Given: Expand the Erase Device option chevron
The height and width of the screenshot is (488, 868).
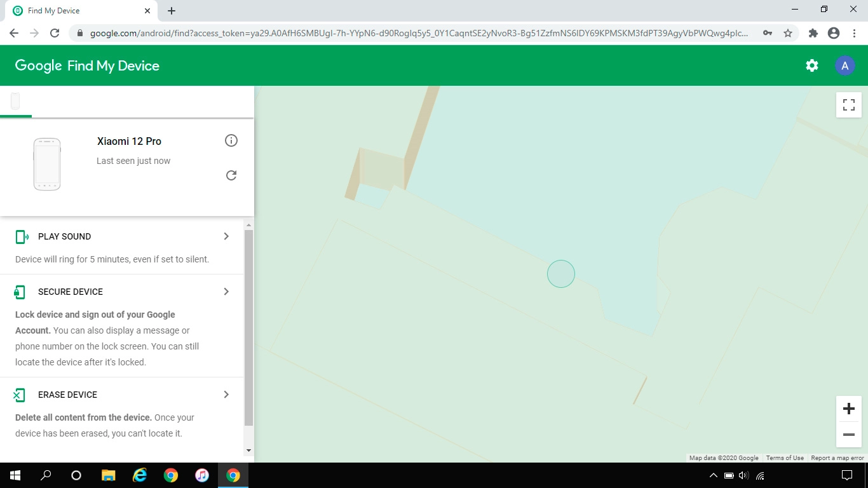Looking at the screenshot, I should (x=226, y=395).
